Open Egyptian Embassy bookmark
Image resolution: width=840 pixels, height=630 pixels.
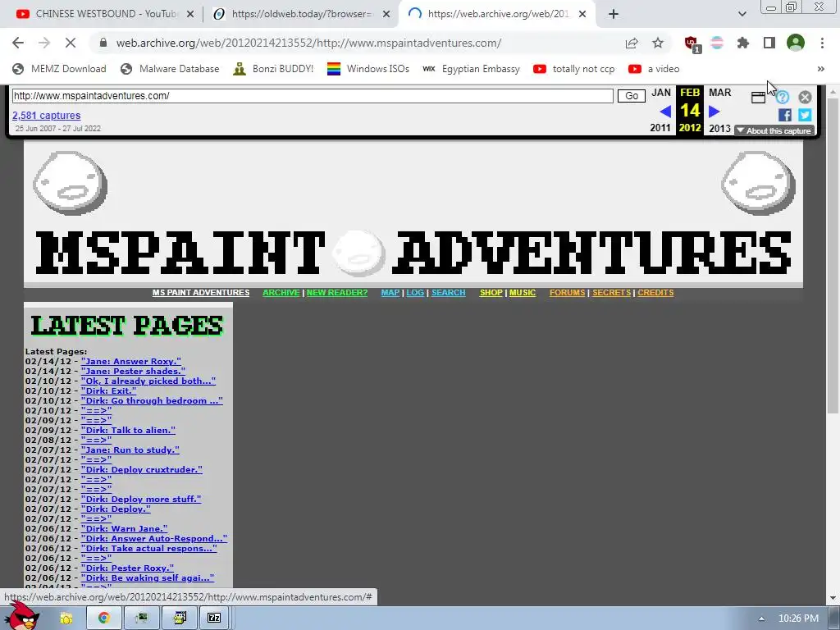pos(472,69)
